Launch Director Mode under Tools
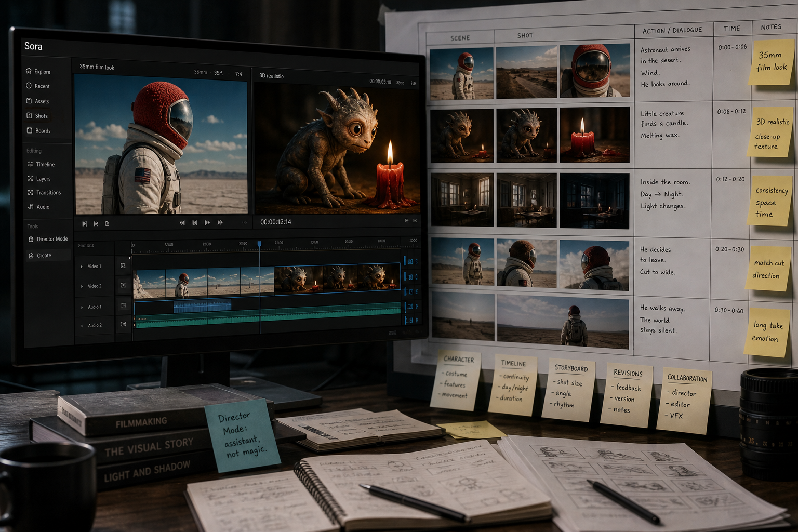The image size is (798, 532). click(48, 239)
